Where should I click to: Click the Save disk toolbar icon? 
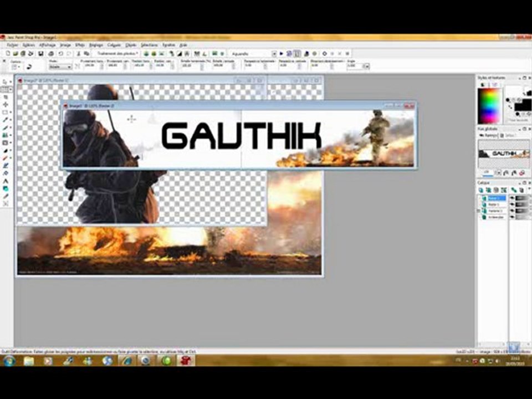[x=40, y=54]
